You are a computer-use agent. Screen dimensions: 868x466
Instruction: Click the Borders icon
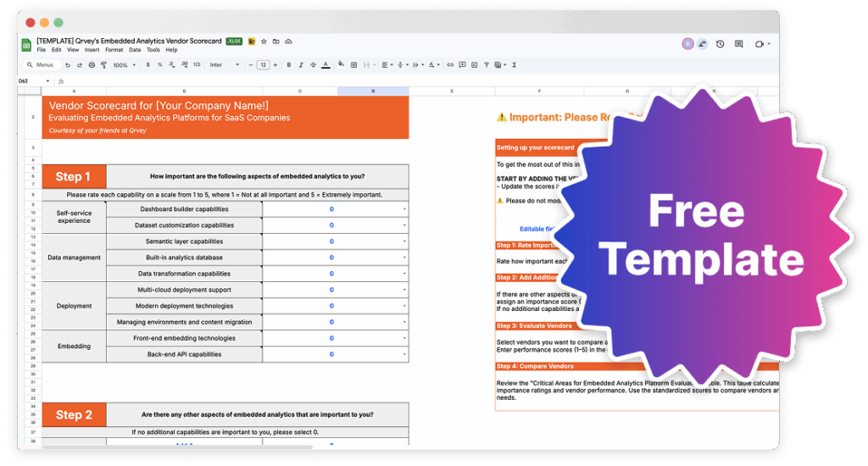353,65
